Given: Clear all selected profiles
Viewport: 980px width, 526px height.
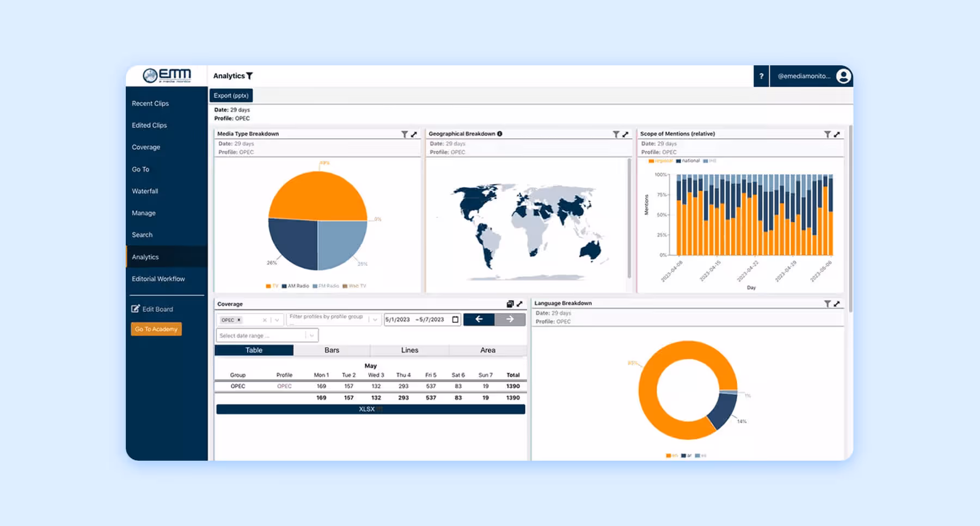Looking at the screenshot, I should pos(265,320).
